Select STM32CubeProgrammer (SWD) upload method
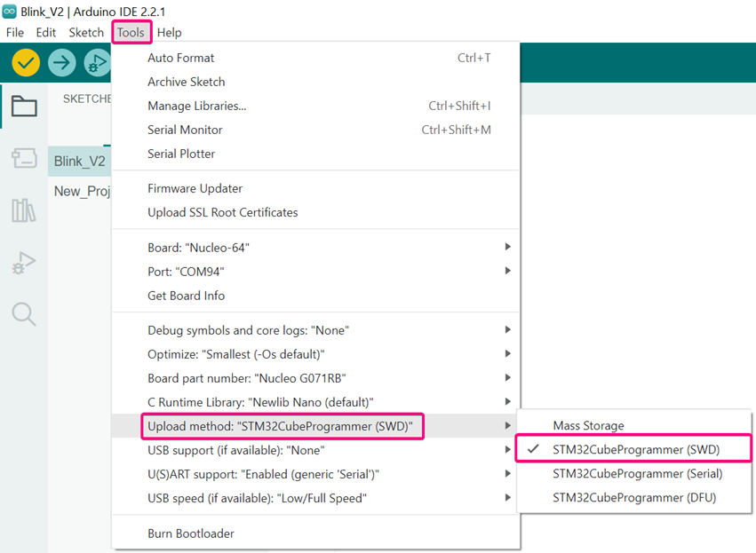 click(635, 450)
